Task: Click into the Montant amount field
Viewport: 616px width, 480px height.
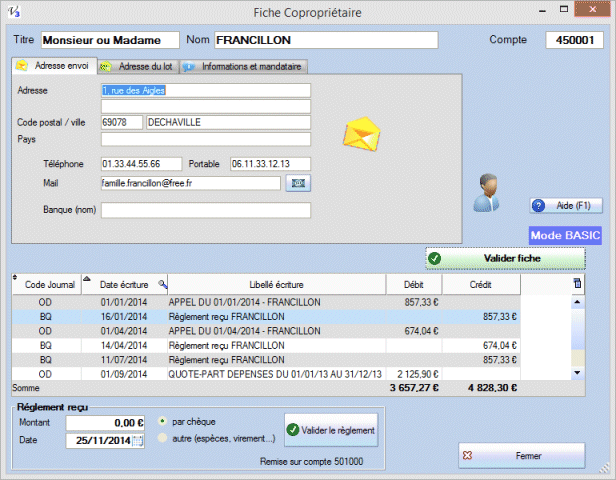Action: point(106,423)
